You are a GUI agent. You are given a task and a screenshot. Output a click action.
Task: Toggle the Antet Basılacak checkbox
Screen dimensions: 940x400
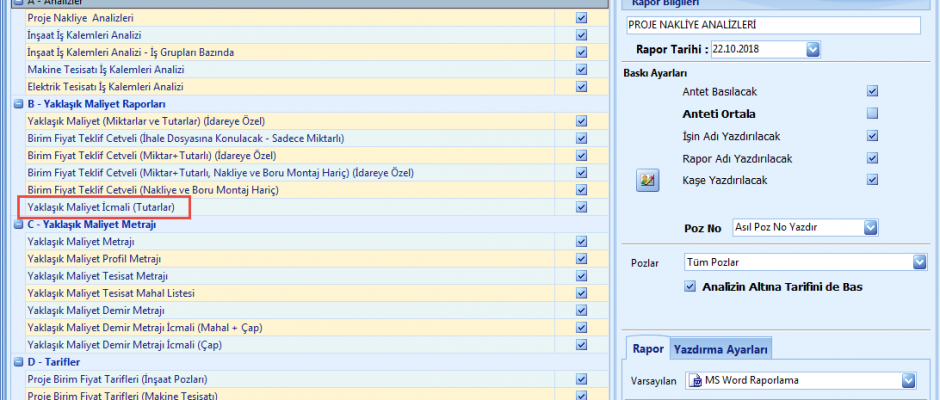click(872, 91)
